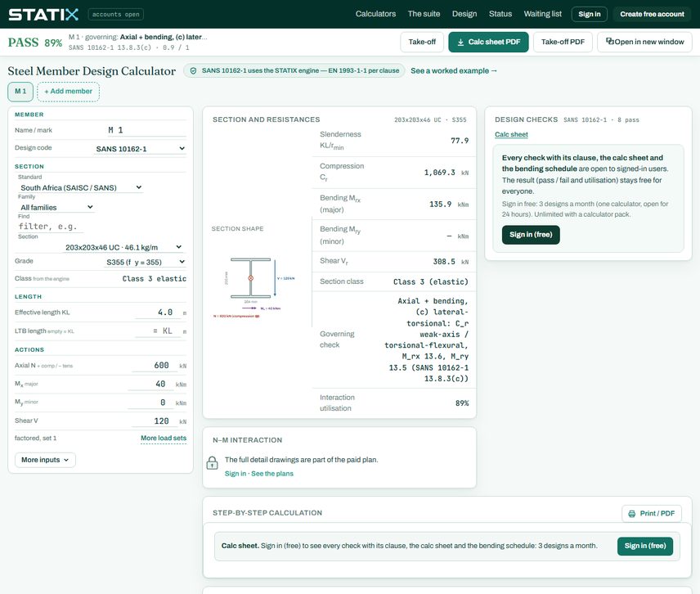
Task: Click the Take-off PDF button
Action: click(x=563, y=42)
